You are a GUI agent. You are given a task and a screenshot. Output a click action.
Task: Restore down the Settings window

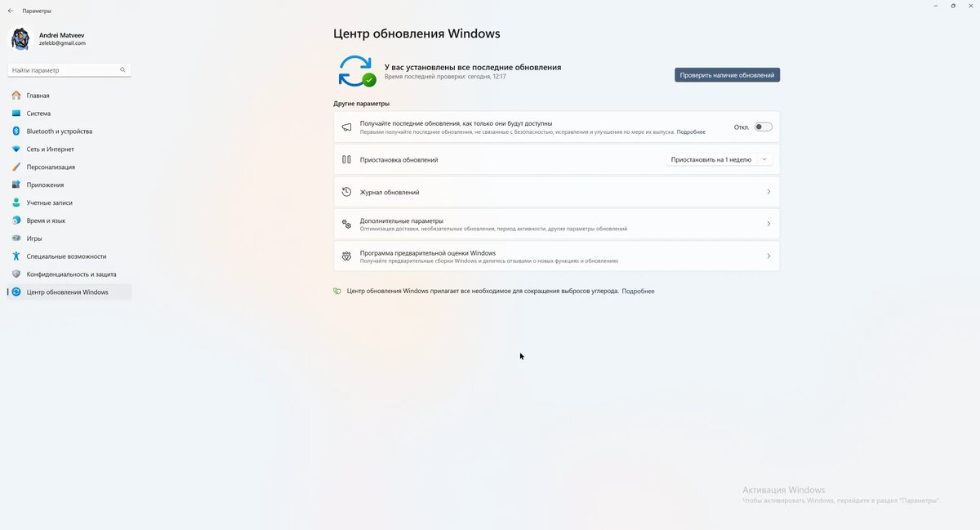tap(953, 6)
